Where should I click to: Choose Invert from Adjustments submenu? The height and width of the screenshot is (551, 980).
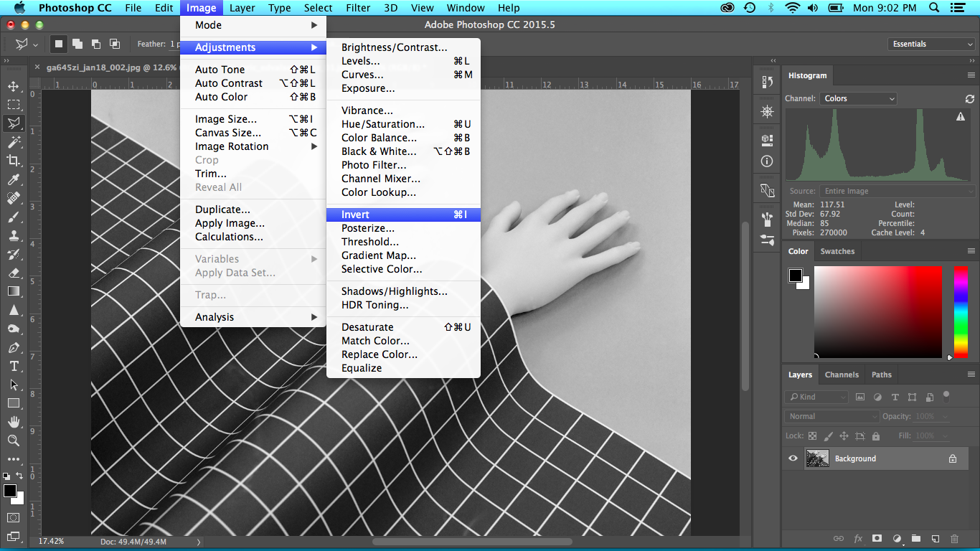click(x=403, y=215)
